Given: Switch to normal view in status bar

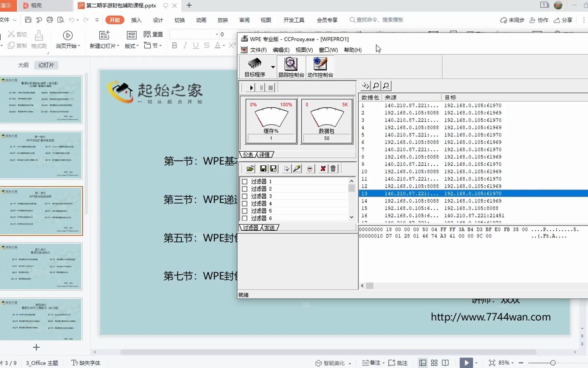Looking at the screenshot, I should coord(423,363).
